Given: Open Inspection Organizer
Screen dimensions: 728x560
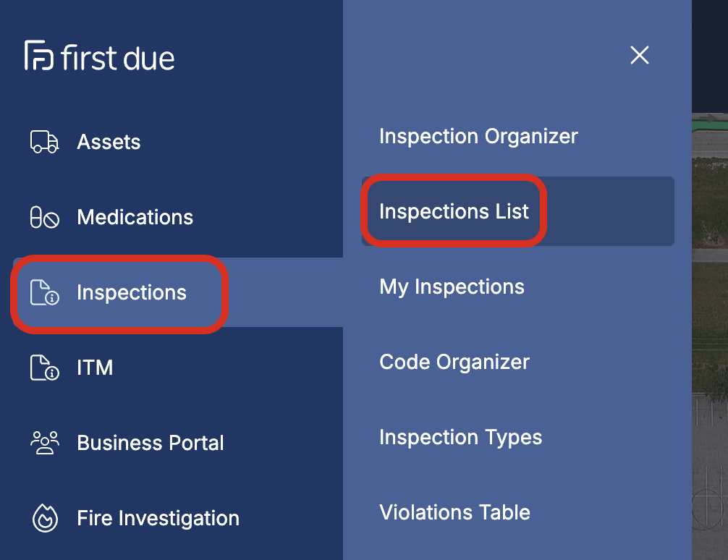Looking at the screenshot, I should pyautogui.click(x=478, y=136).
